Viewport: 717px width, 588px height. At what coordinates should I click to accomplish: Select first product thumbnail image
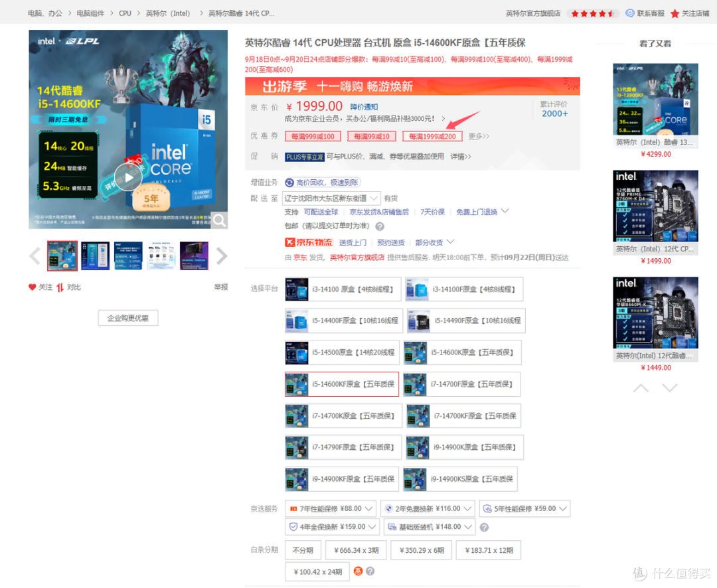62,256
